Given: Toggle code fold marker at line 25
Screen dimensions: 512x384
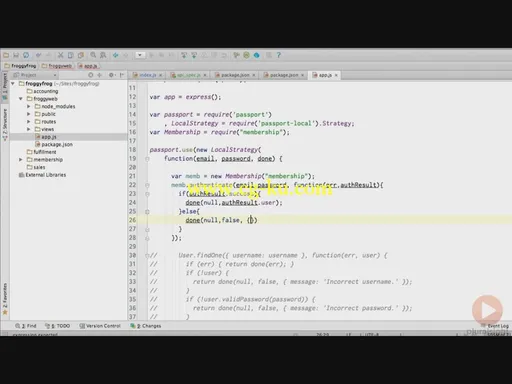Looking at the screenshot, I should 147,212.
